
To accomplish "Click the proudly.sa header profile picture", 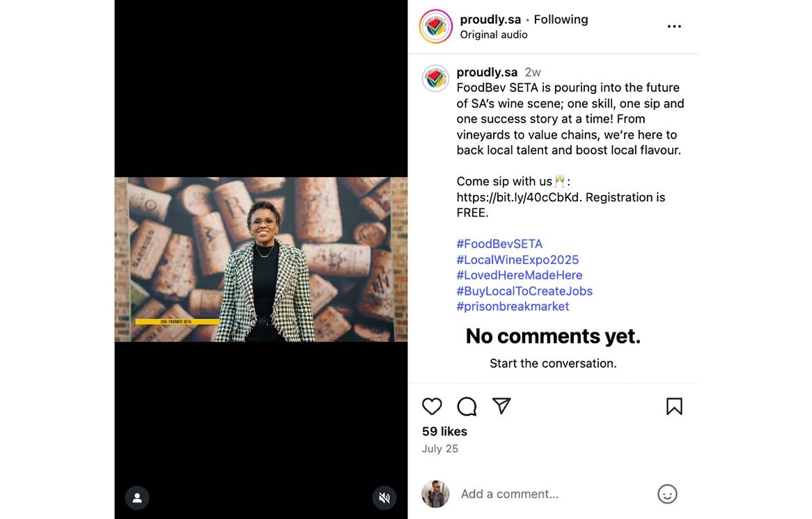I will tap(436, 26).
